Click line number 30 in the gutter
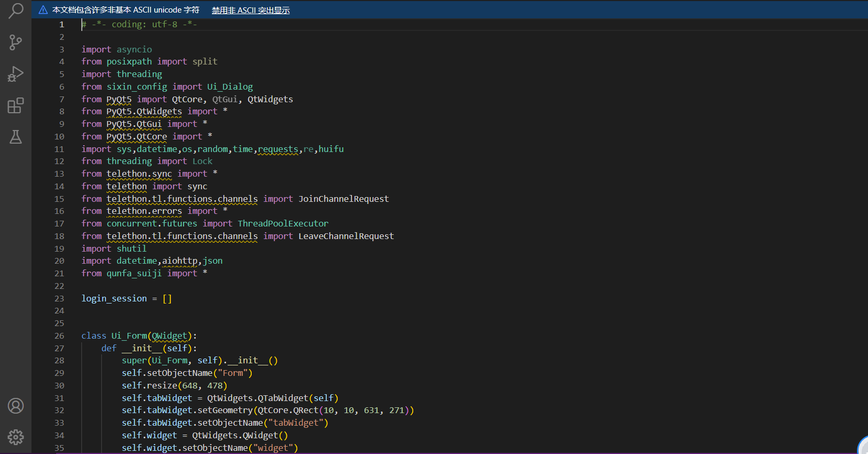The width and height of the screenshot is (868, 454). [x=59, y=385]
